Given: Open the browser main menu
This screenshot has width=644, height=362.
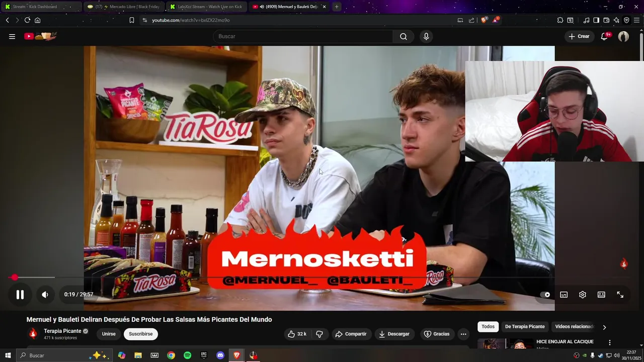Looking at the screenshot, I should pyautogui.click(x=636, y=20).
